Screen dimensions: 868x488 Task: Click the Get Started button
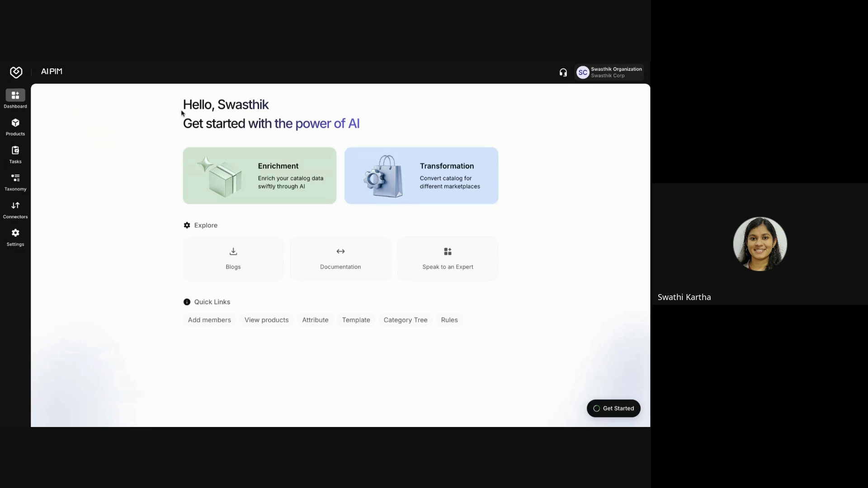point(613,408)
